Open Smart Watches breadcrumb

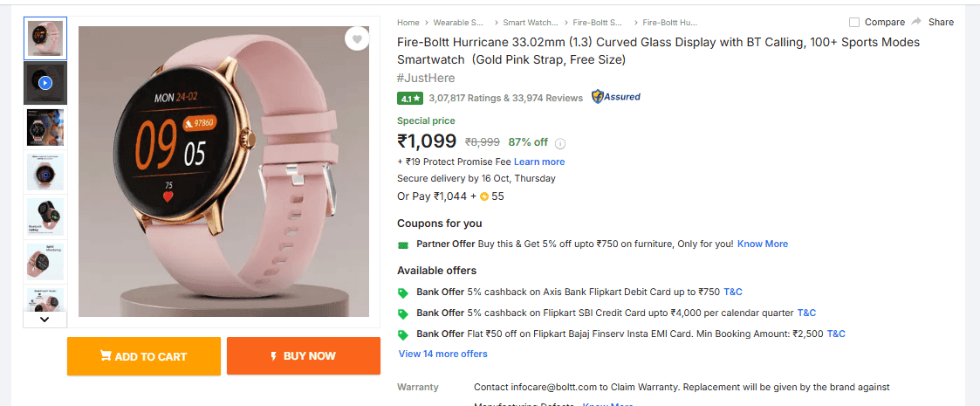529,23
